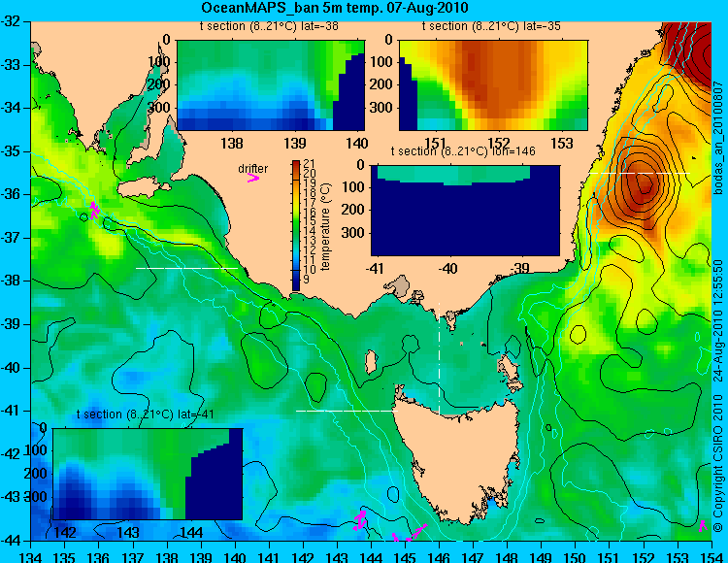Click the title 'OceanMAPS_ban 5m temp. 07-Aug-2010'

click(x=335, y=8)
